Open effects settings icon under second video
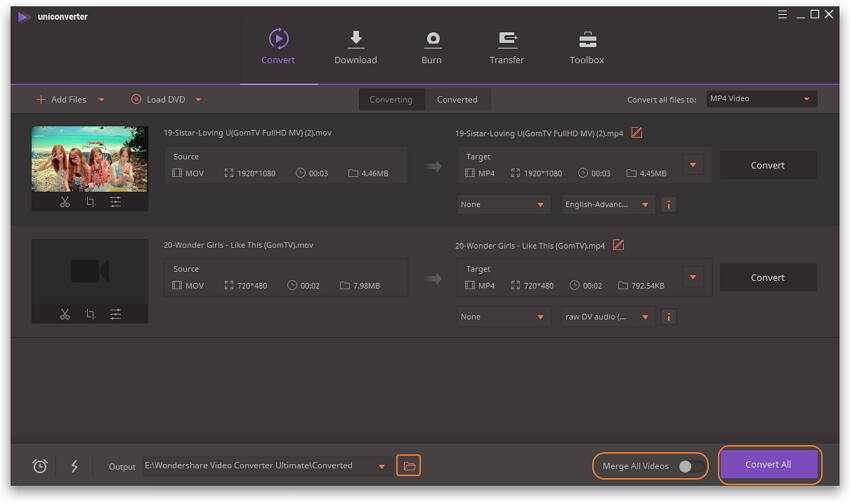The height and width of the screenshot is (502, 850). pyautogui.click(x=116, y=314)
